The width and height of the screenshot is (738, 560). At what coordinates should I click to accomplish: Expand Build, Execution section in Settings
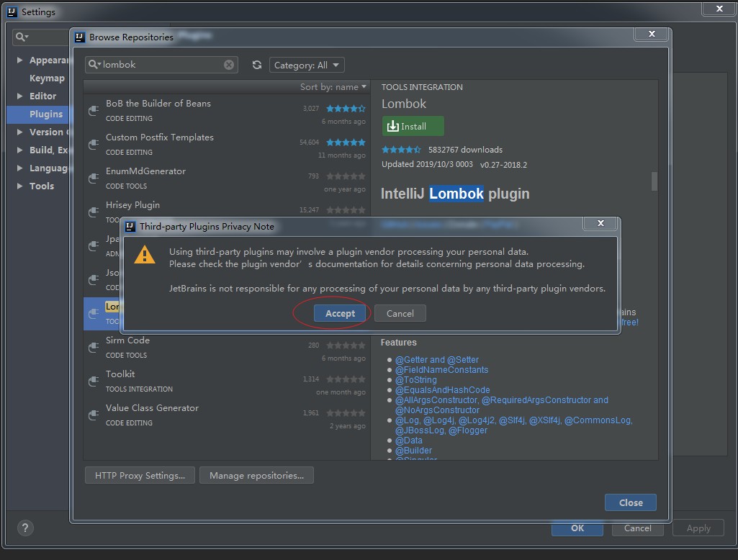(x=19, y=150)
